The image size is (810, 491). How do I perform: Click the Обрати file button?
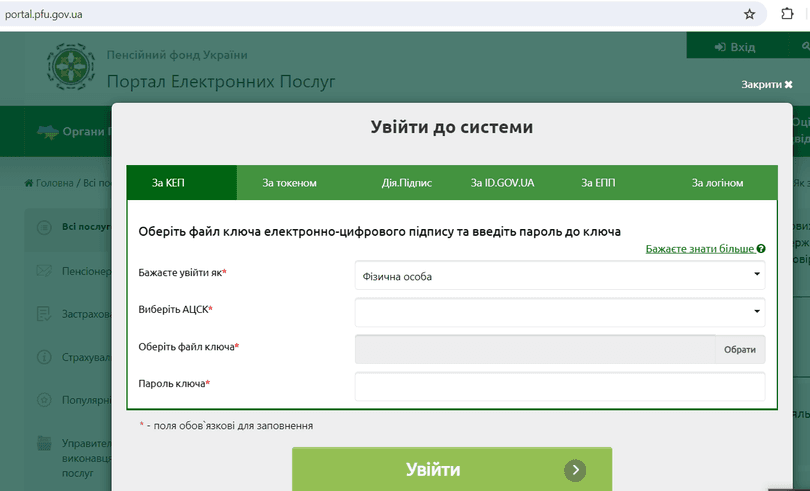pos(740,349)
